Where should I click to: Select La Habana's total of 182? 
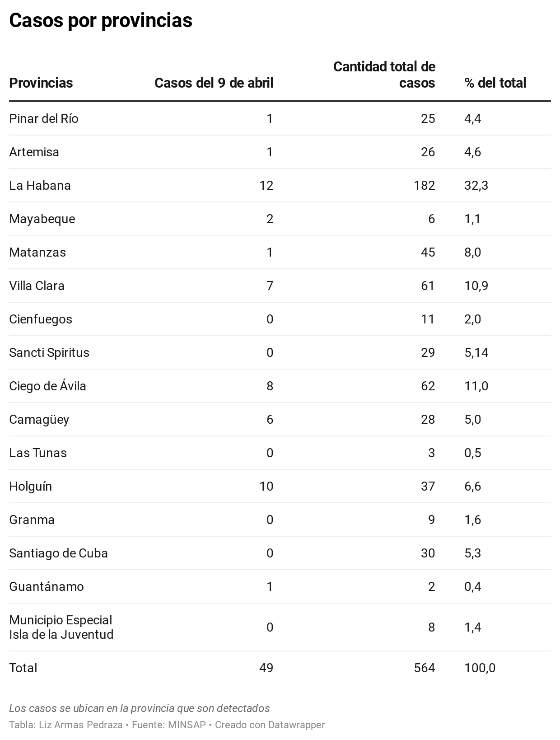pyautogui.click(x=424, y=185)
